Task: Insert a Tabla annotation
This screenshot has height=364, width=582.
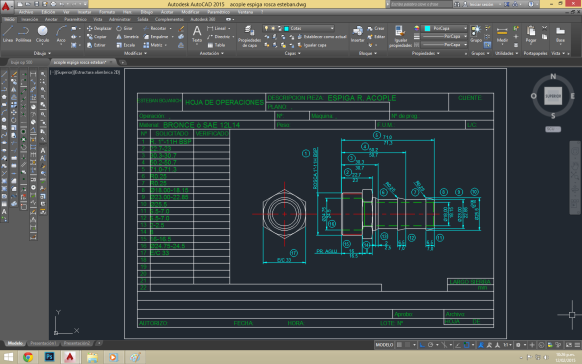Action: [x=216, y=45]
